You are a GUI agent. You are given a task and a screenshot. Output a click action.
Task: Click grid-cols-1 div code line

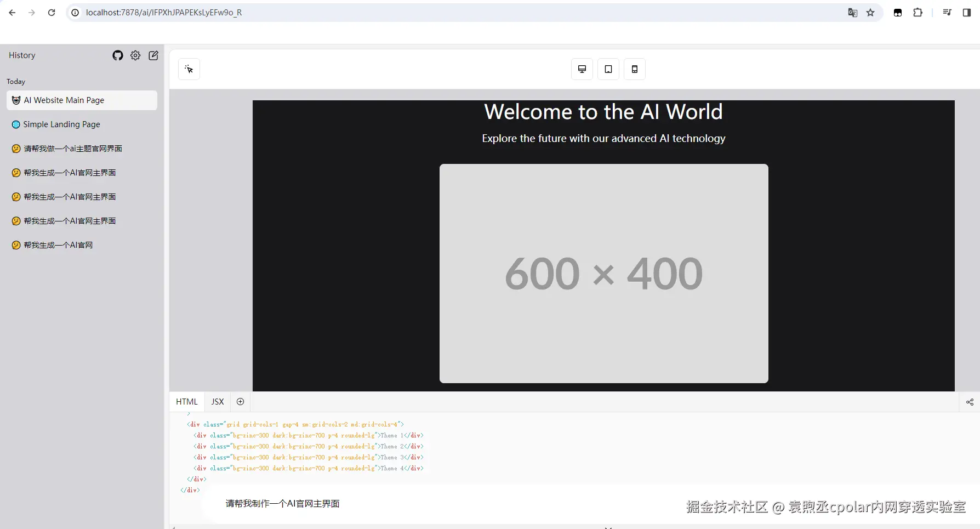(295, 424)
